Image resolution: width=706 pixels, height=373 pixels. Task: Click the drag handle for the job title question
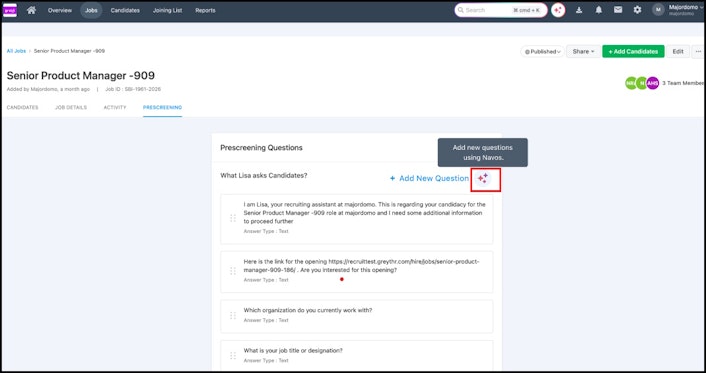(x=233, y=355)
